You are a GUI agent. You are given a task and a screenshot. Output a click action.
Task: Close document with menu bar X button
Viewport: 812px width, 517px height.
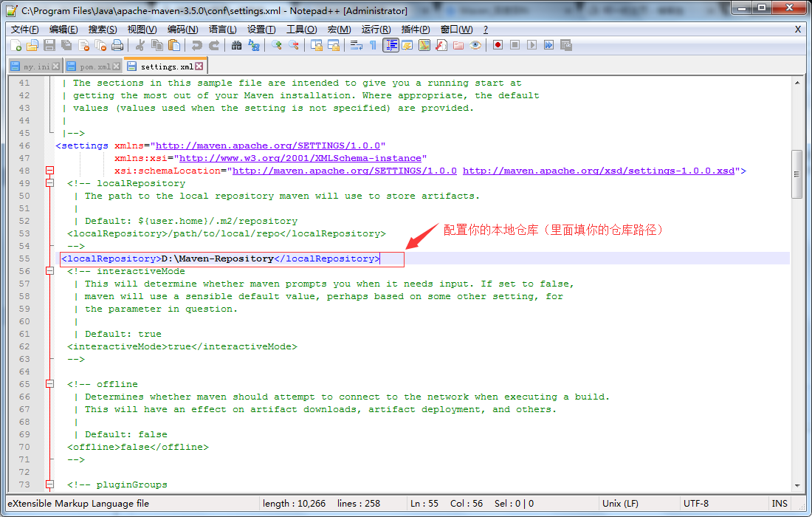click(x=798, y=30)
